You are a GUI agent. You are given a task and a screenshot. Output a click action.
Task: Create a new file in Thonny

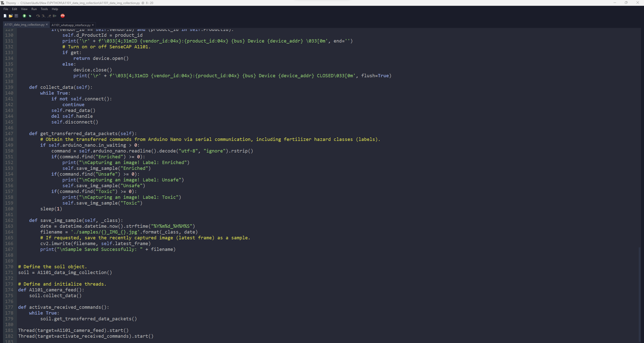tap(5, 16)
